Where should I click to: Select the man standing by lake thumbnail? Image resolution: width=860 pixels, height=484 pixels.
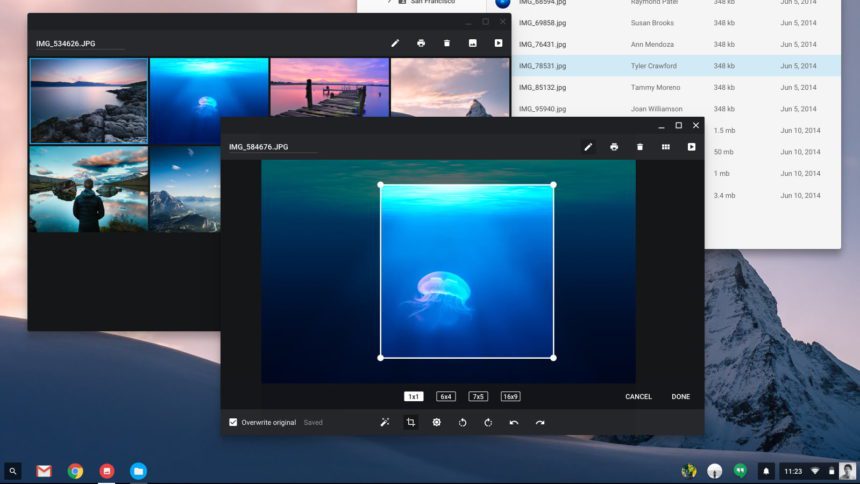coord(89,189)
